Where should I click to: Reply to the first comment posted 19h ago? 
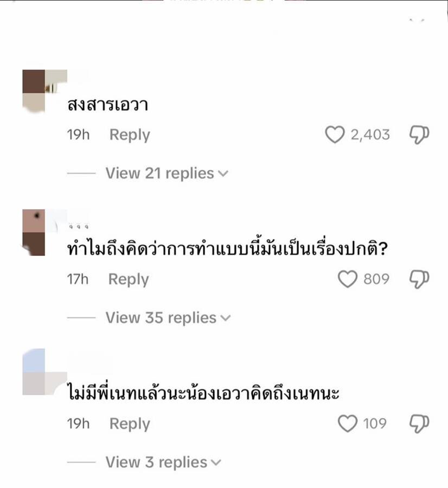(x=130, y=135)
